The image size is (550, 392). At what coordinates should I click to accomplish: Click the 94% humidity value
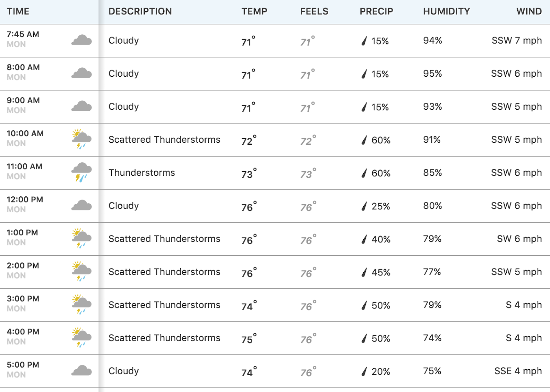432,41
